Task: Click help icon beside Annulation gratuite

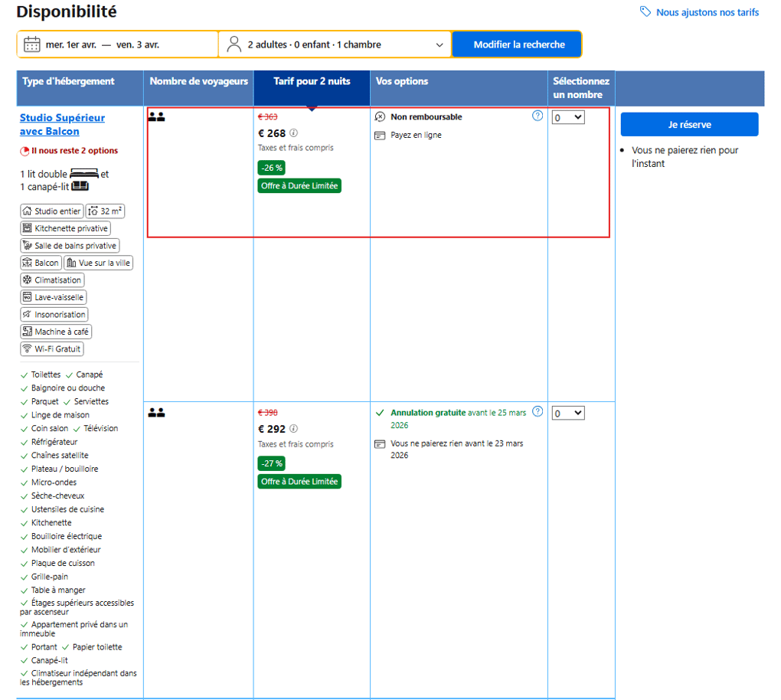Action: 538,411
